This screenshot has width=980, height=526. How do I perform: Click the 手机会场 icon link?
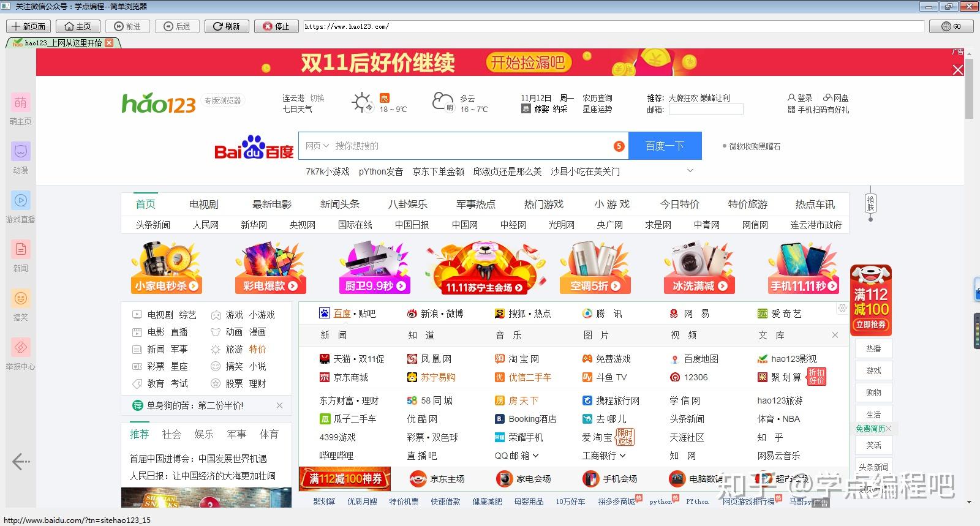(610, 479)
